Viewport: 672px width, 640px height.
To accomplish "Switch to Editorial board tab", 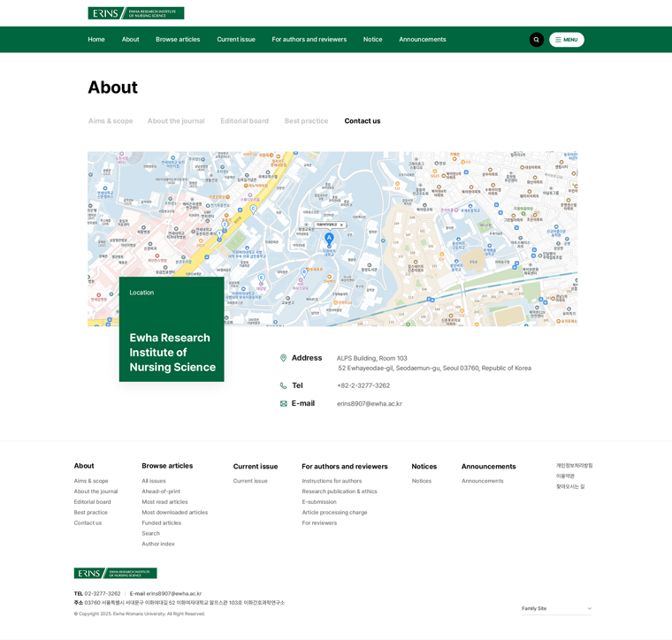I will coord(244,121).
